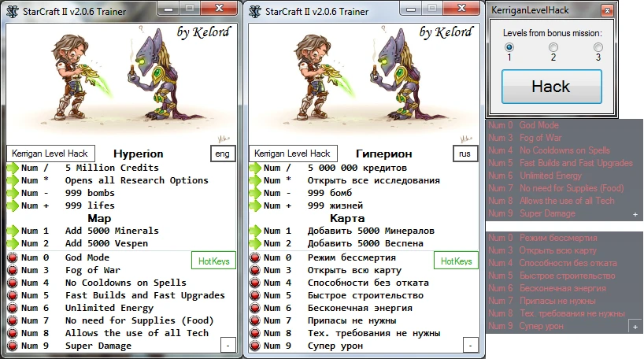Image resolution: width=644 pixels, height=359 pixels.
Task: Toggle red light for Открыть всю карту
Action: [255, 270]
